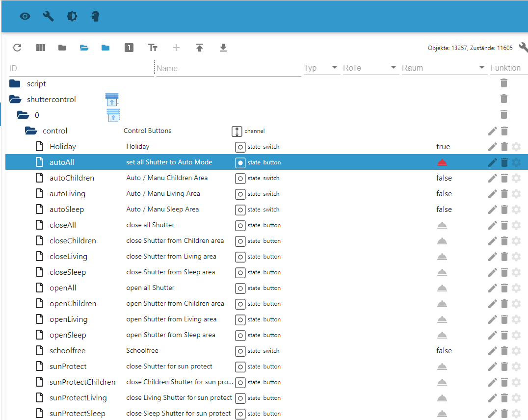Click the 'Objekte: 13257, Zustände: 11605' counter
The image size is (528, 420).
click(470, 48)
